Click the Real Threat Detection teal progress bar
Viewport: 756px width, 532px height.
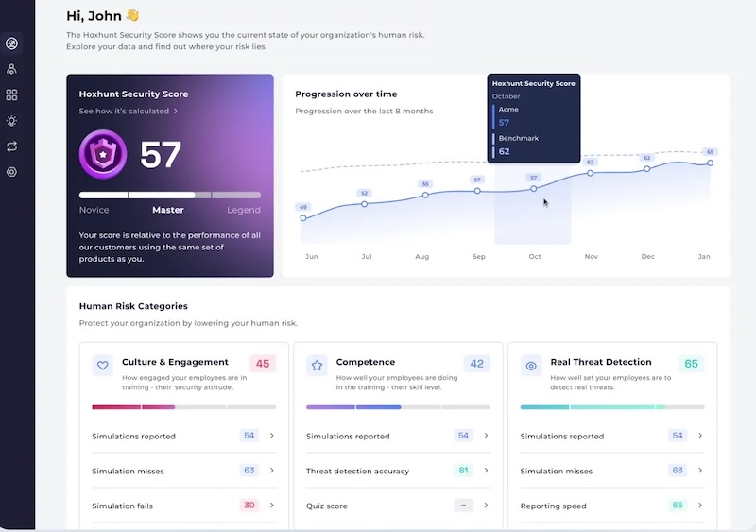coord(612,407)
